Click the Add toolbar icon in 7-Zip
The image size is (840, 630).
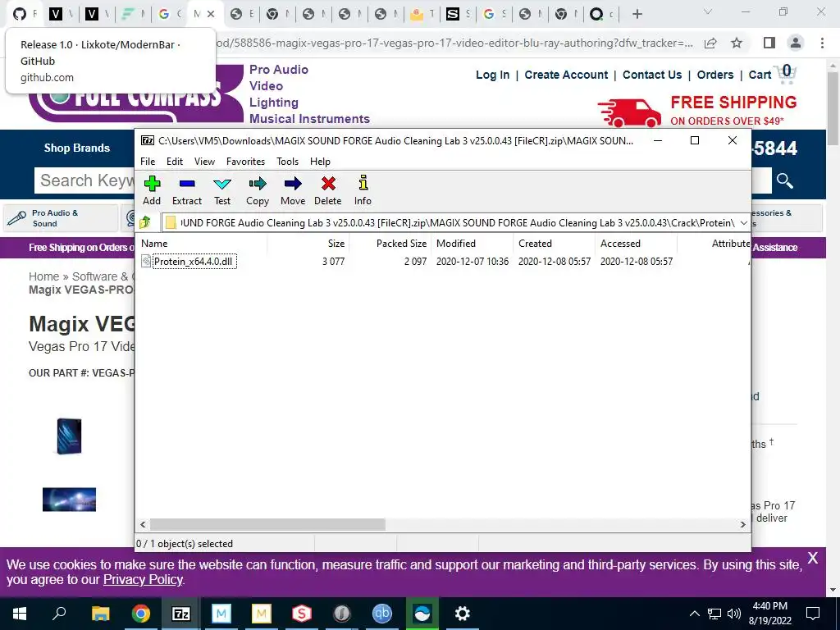coord(152,190)
